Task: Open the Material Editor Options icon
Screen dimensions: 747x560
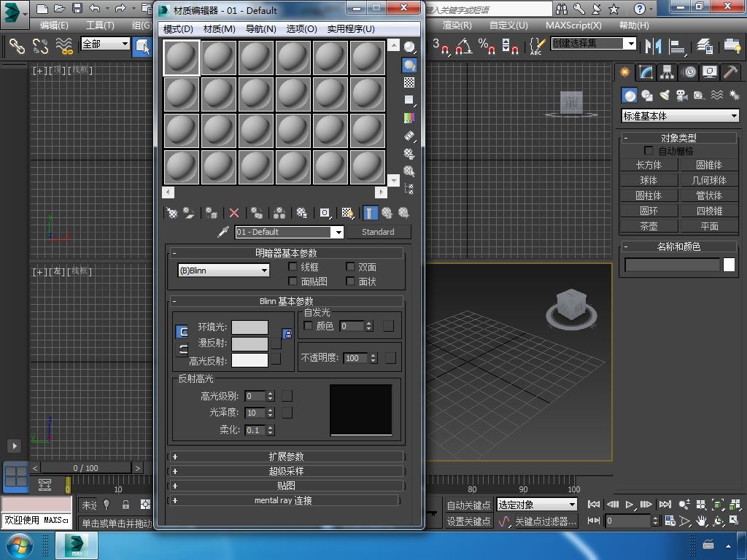Action: click(409, 153)
